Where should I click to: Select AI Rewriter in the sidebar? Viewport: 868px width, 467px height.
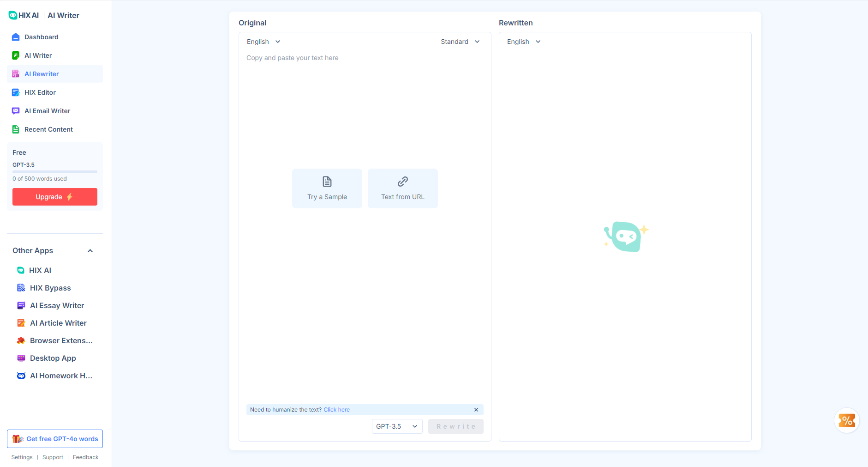[55, 74]
